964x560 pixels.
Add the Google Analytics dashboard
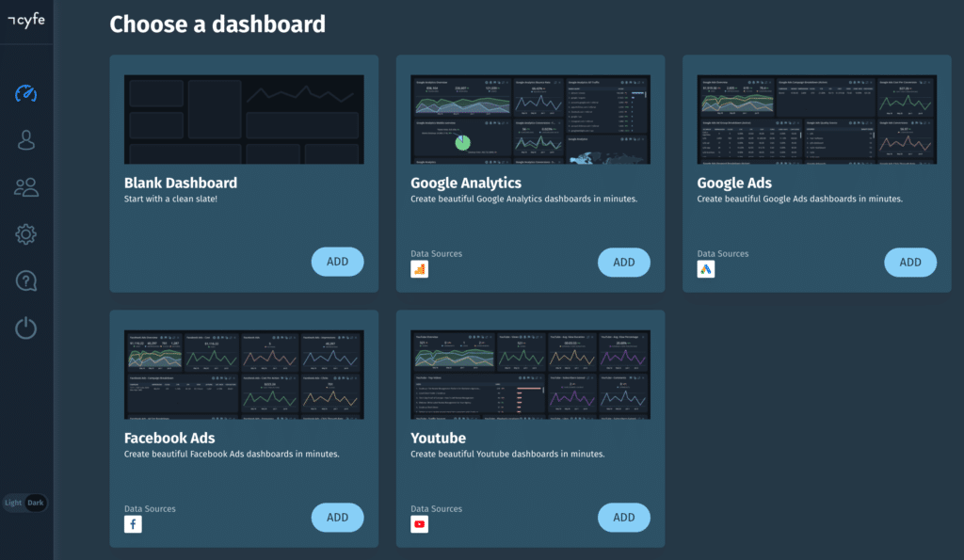[624, 263]
